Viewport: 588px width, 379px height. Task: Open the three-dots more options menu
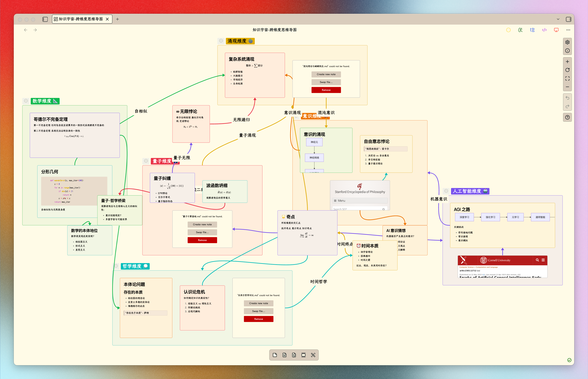point(568,30)
